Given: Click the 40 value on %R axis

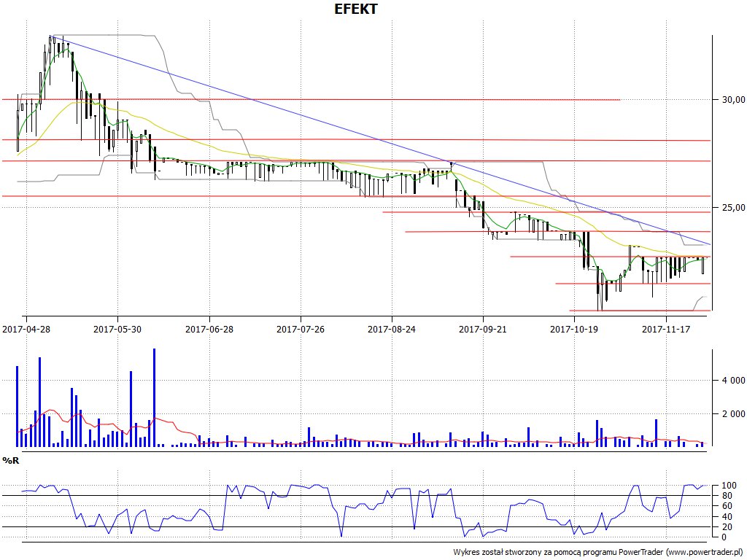Looking at the screenshot, I should point(727,517).
